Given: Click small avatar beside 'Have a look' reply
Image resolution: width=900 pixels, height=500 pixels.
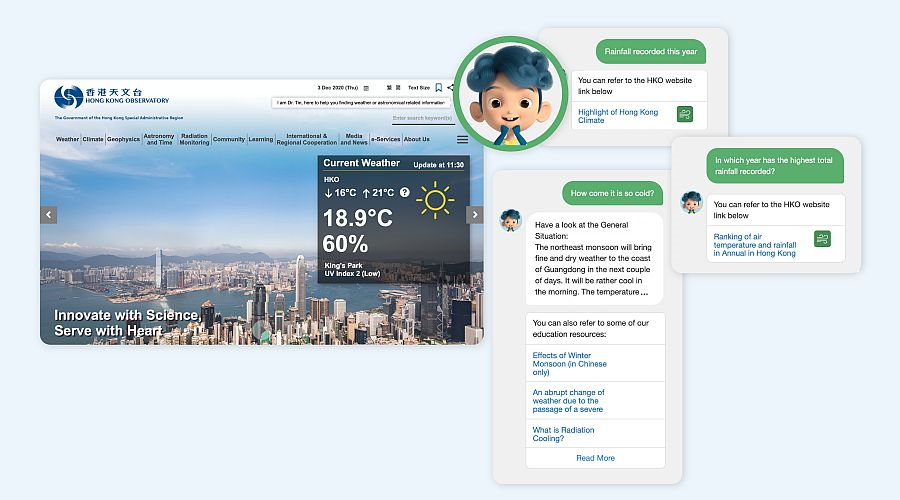Looking at the screenshot, I should 510,220.
